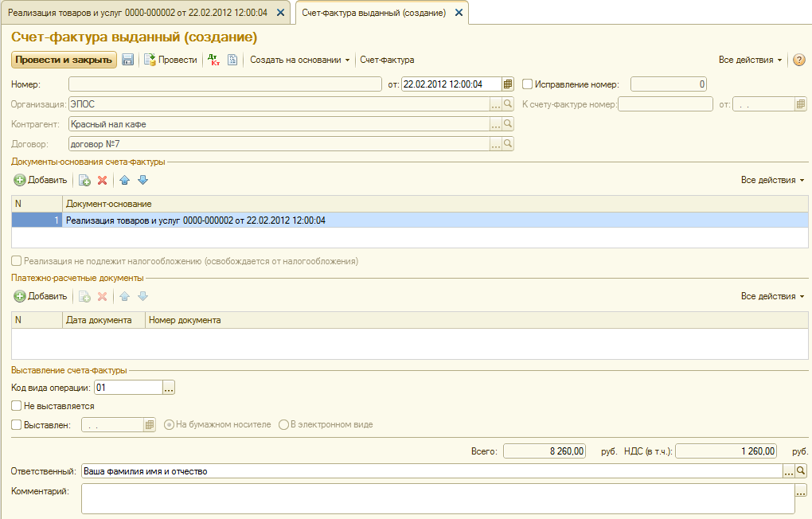The image size is (812, 519).
Task: Close the Реализация товаров и услуг tab
Action: [280, 13]
